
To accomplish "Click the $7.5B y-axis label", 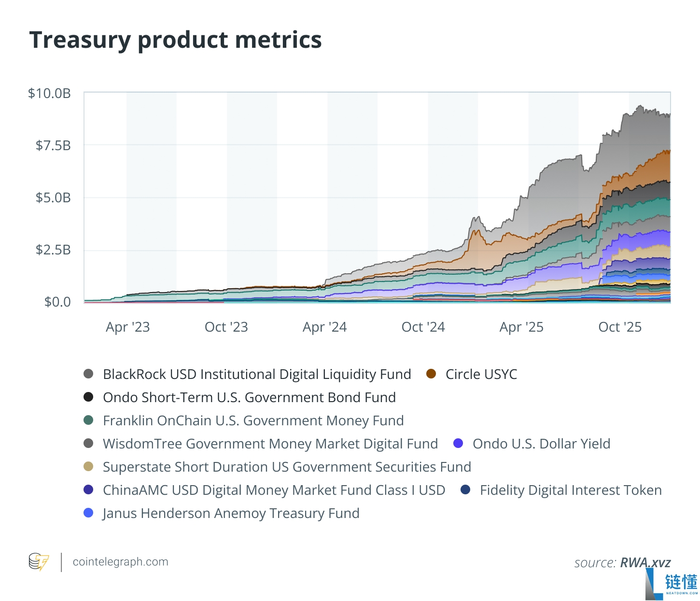I will [53, 145].
